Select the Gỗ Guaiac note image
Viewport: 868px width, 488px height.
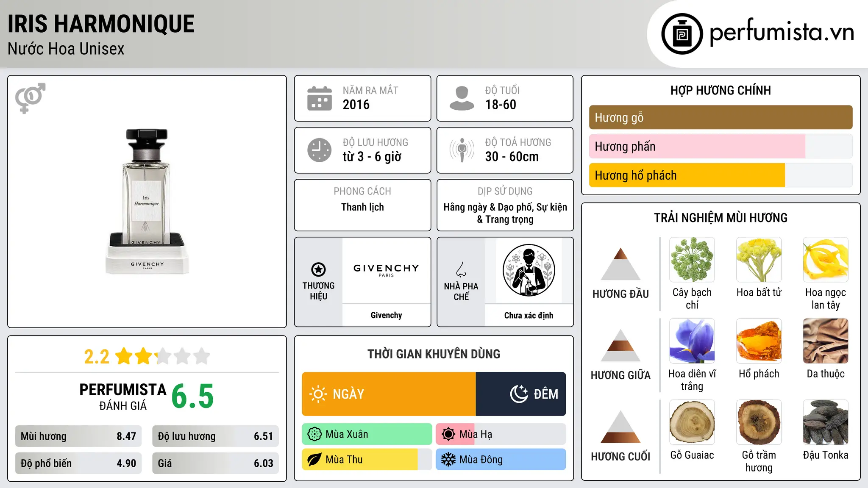tap(692, 422)
